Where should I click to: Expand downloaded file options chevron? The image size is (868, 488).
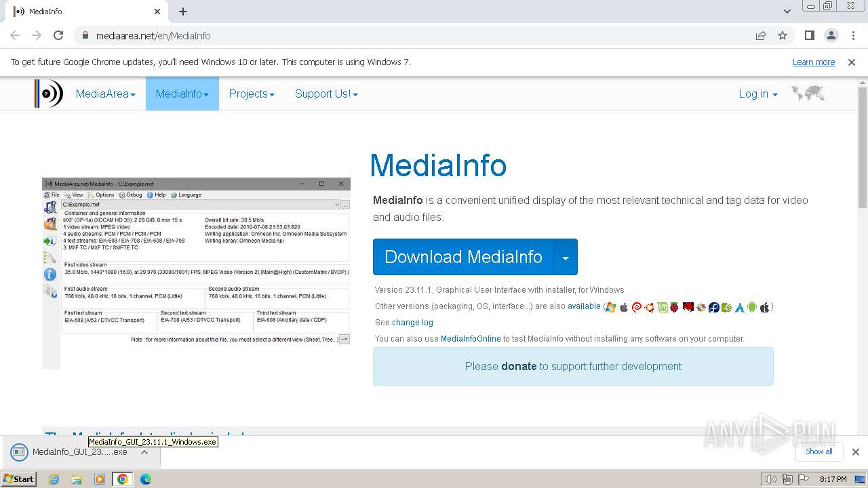click(x=144, y=452)
